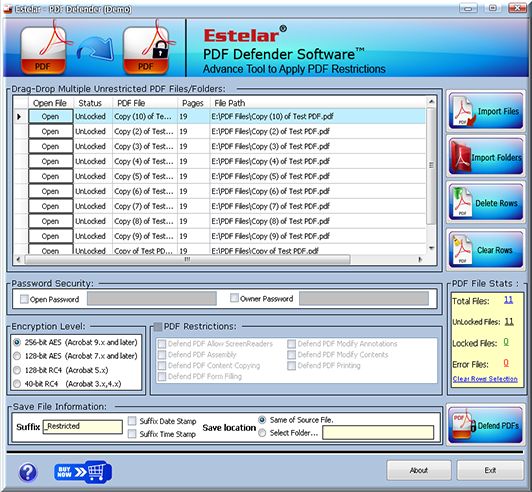Tick Defend PDF Assembly checkbox
The width and height of the screenshot is (532, 492).
click(x=162, y=355)
